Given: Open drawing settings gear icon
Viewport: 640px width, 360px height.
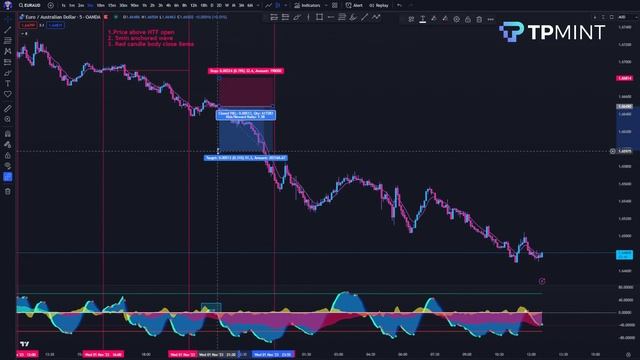Looking at the screenshot, I should coord(456,19).
